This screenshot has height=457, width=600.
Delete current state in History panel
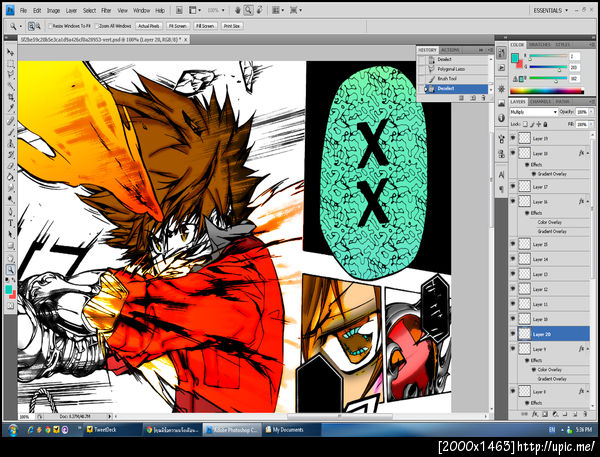pos(483,98)
